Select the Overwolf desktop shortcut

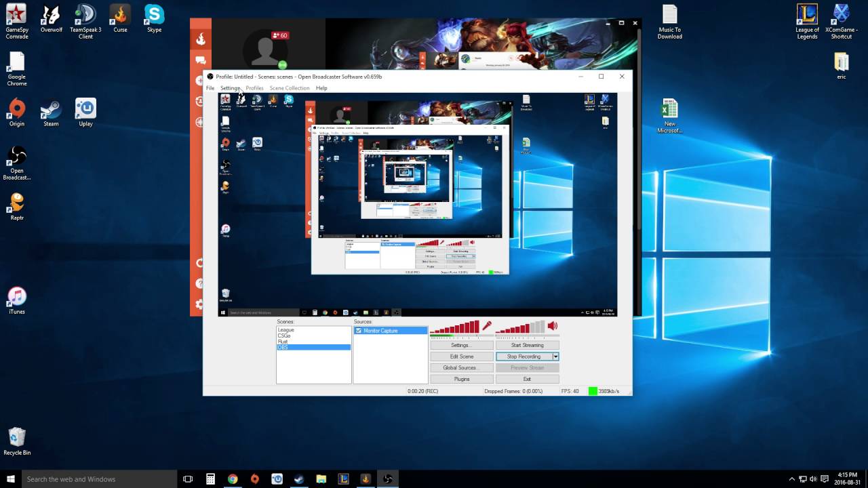click(x=51, y=19)
